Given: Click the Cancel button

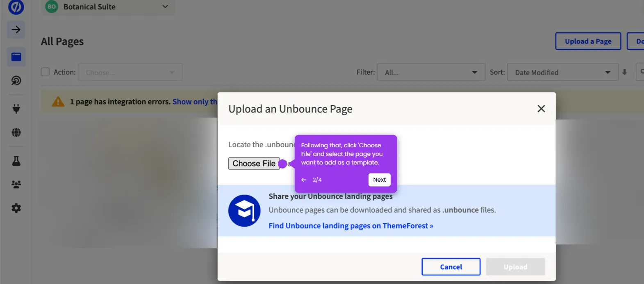Looking at the screenshot, I should pos(451,267).
